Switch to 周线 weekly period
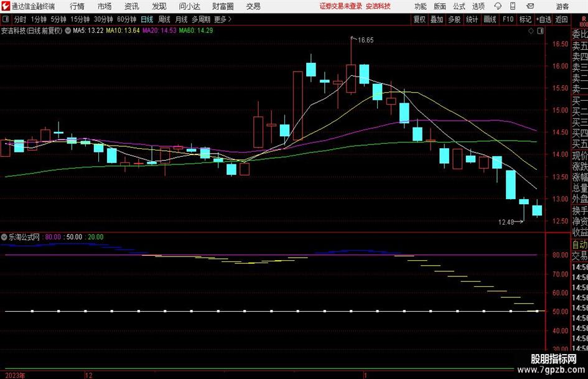The width and height of the screenshot is (588, 379). (164, 19)
